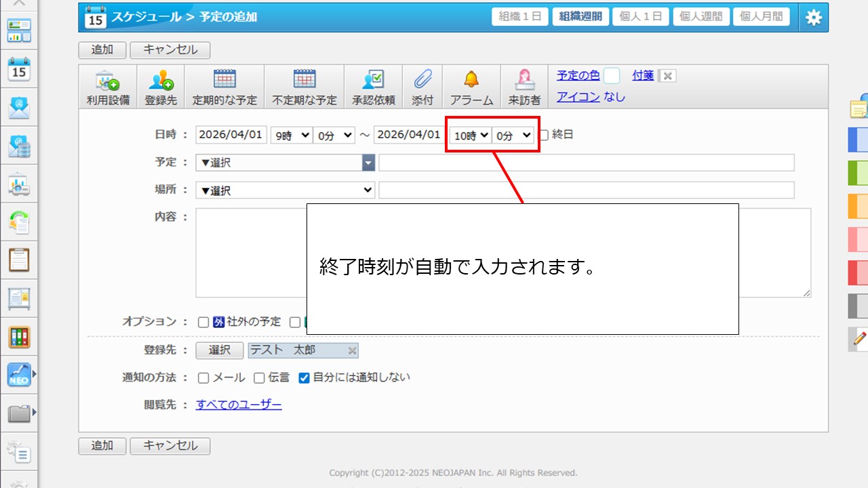The width and height of the screenshot is (868, 488).
Task: Check the メール notification checkbox
Action: [x=203, y=378]
